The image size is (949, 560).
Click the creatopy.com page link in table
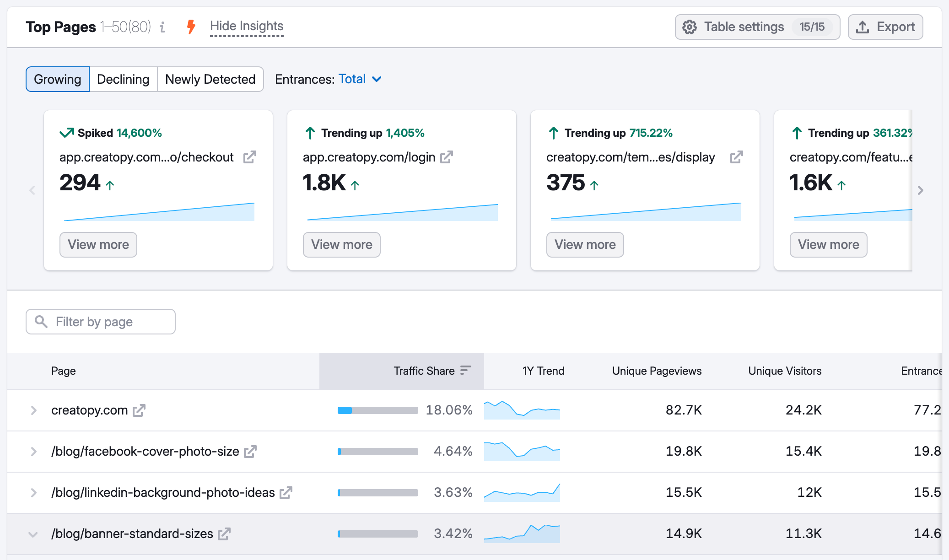[90, 410]
